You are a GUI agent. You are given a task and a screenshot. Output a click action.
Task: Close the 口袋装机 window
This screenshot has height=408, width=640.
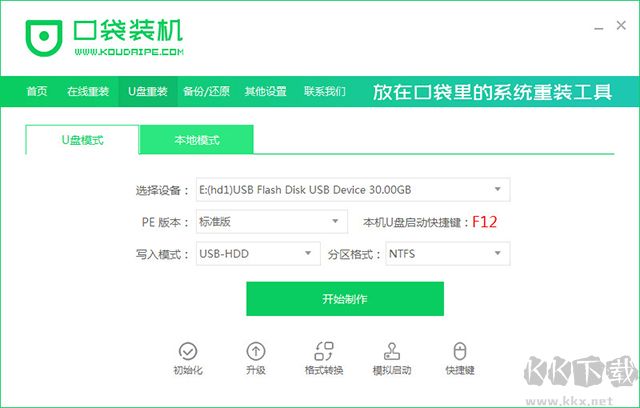[x=621, y=25]
